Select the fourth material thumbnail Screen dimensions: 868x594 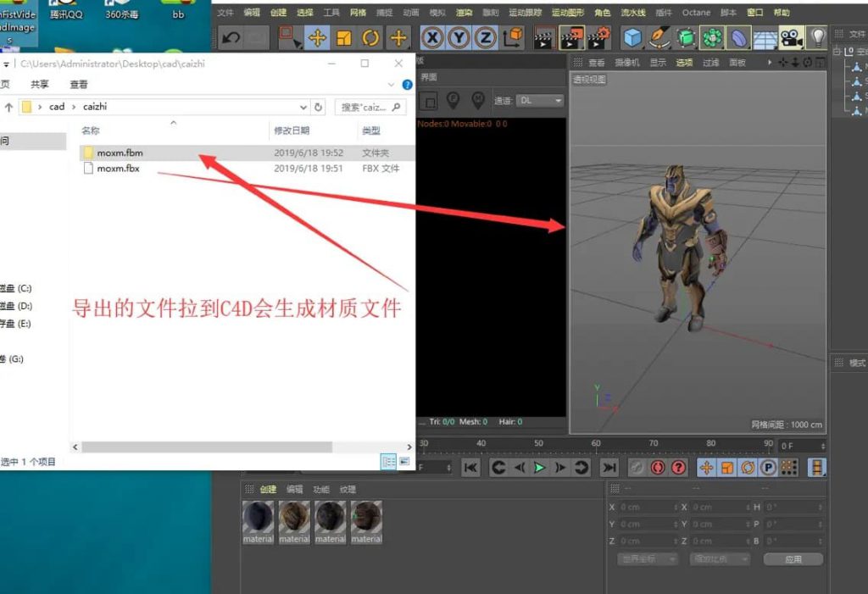pos(366,523)
